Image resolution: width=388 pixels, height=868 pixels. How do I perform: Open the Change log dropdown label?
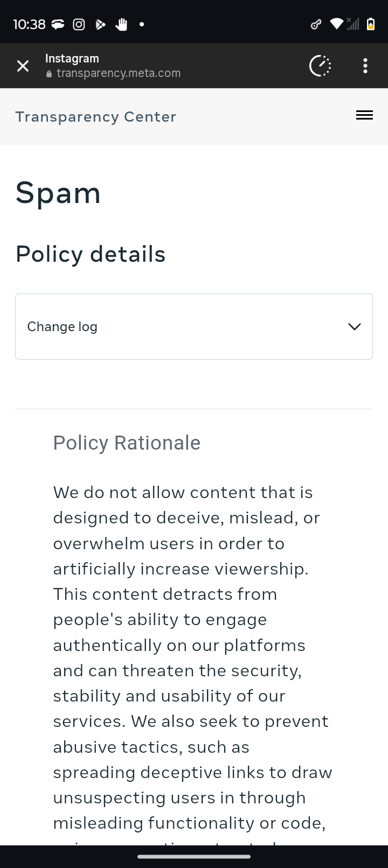pos(63,327)
